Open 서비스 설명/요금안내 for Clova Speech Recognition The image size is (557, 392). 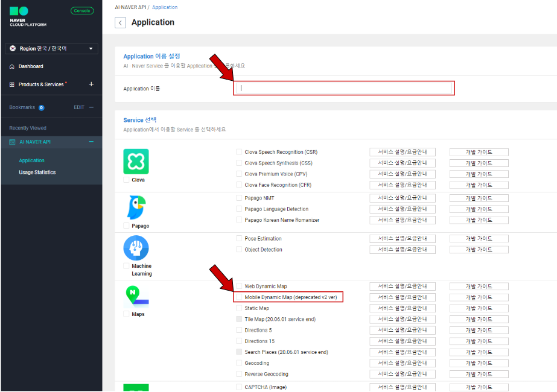[x=403, y=152]
